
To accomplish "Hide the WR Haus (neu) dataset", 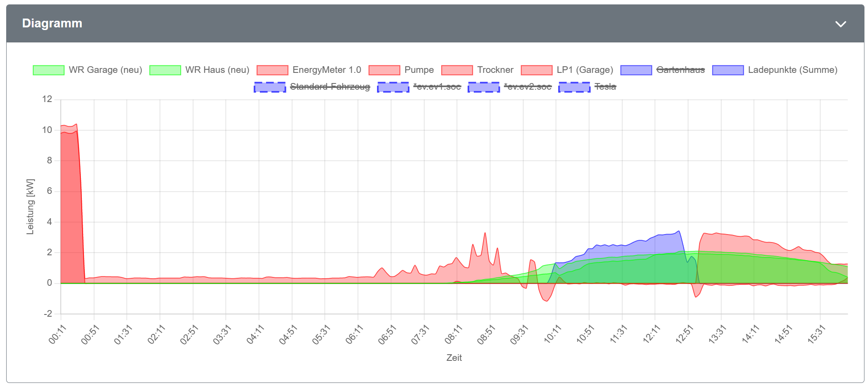I will pos(217,70).
